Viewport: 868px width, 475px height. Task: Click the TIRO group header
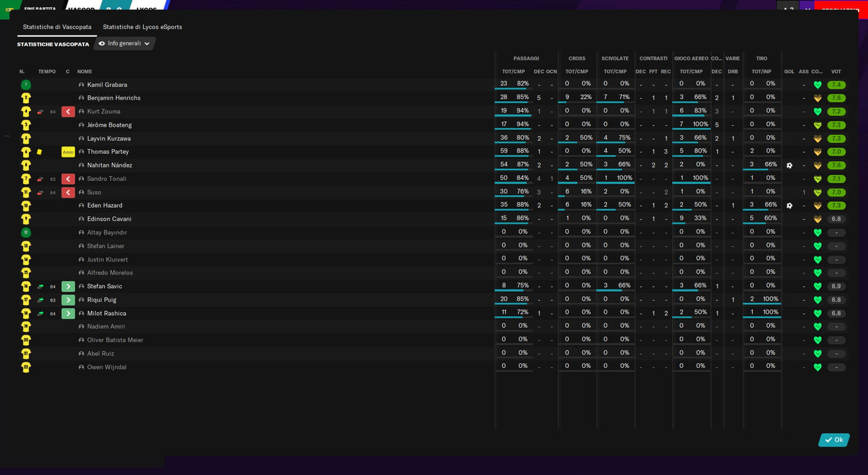coord(762,59)
